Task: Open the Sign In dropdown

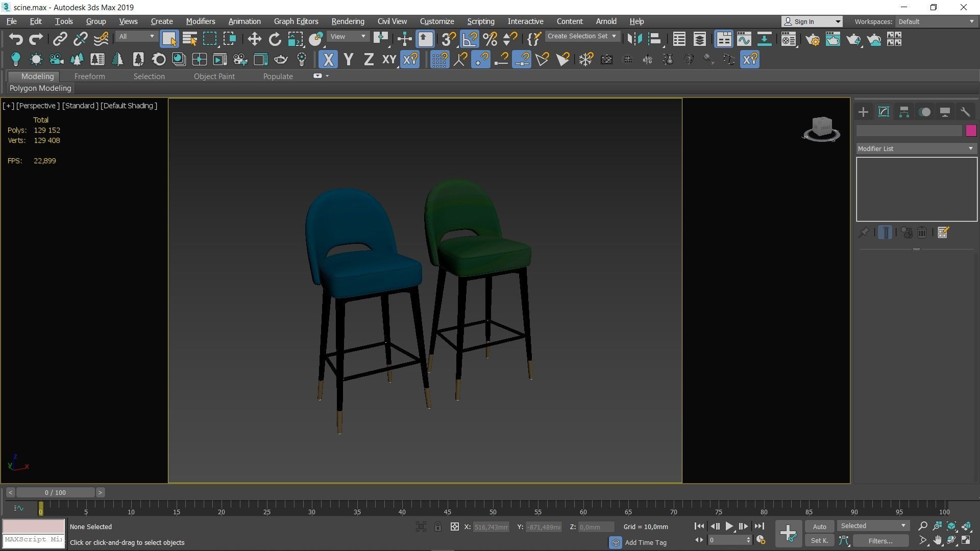Action: 812,21
